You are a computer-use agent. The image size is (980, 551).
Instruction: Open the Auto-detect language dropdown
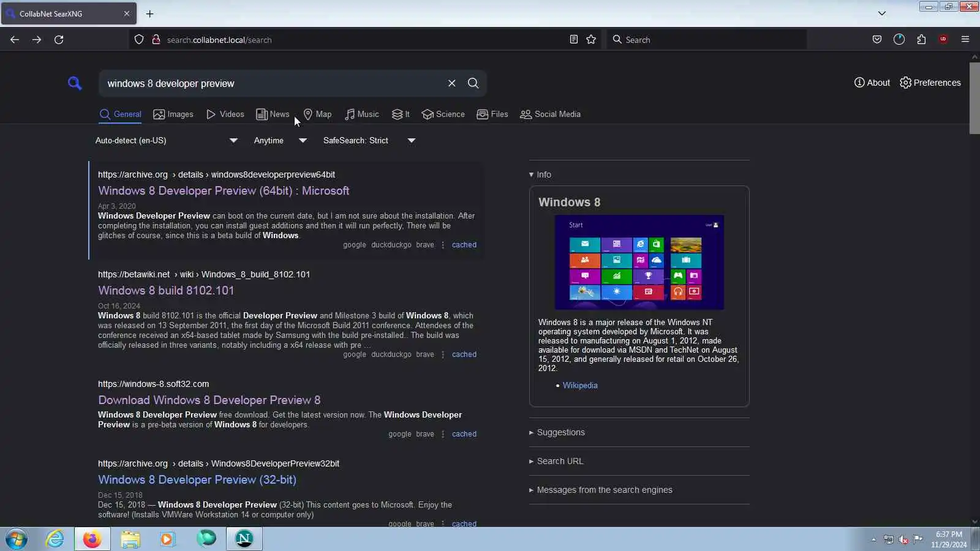[166, 141]
